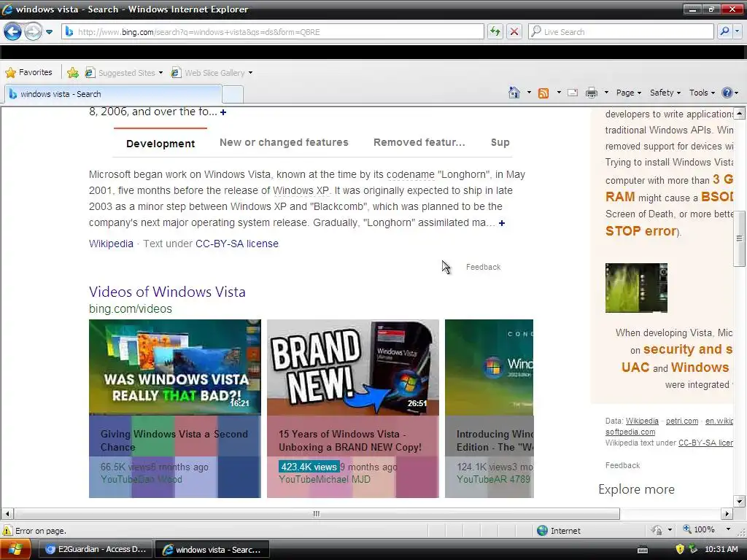Image resolution: width=747 pixels, height=560 pixels.
Task: Open a new blank tab
Action: pyautogui.click(x=233, y=94)
